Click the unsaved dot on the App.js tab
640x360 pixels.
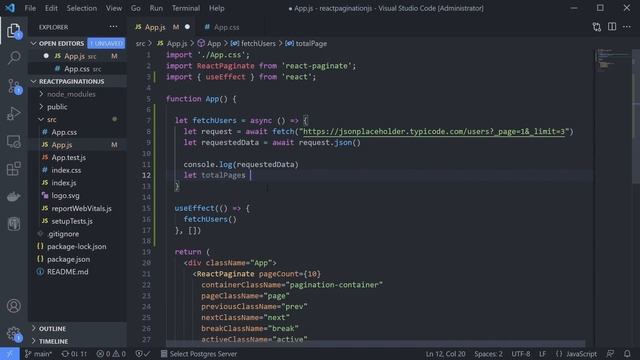click(187, 27)
